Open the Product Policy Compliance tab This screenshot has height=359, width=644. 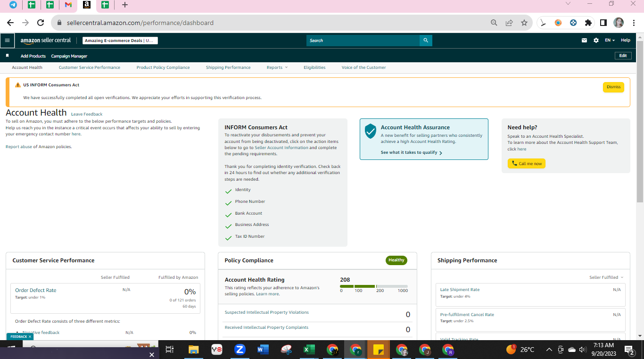tap(163, 67)
